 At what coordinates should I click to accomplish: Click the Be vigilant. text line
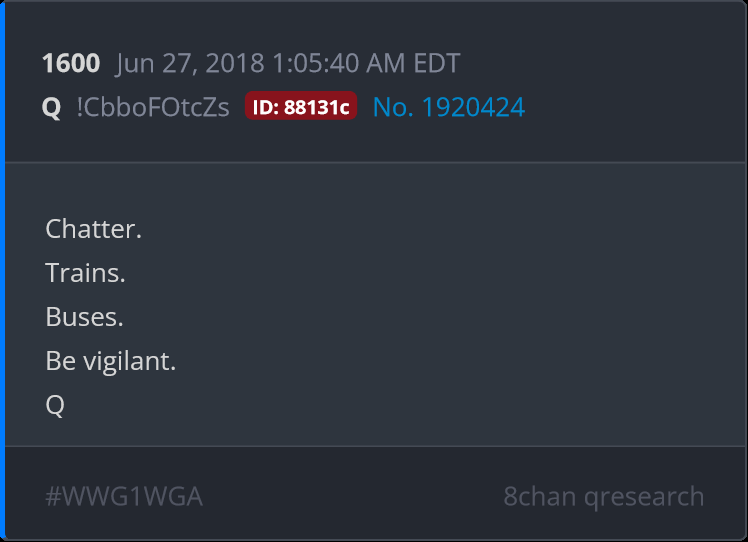[111, 361]
